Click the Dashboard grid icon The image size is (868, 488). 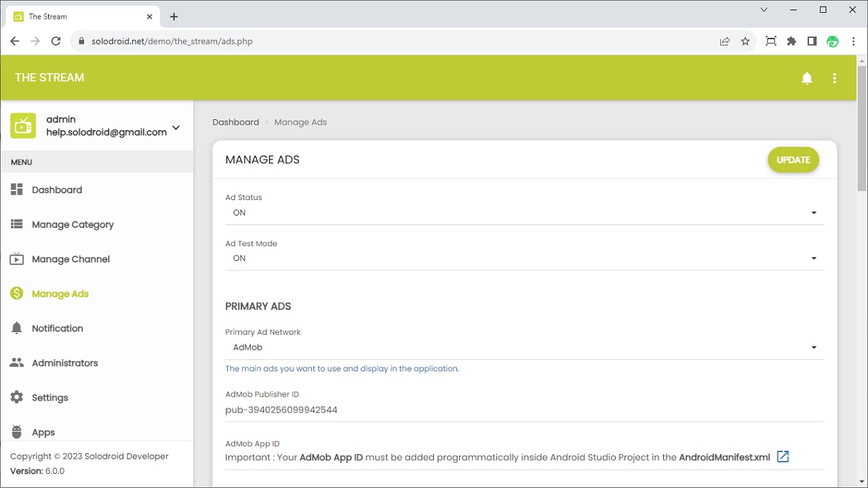tap(17, 190)
